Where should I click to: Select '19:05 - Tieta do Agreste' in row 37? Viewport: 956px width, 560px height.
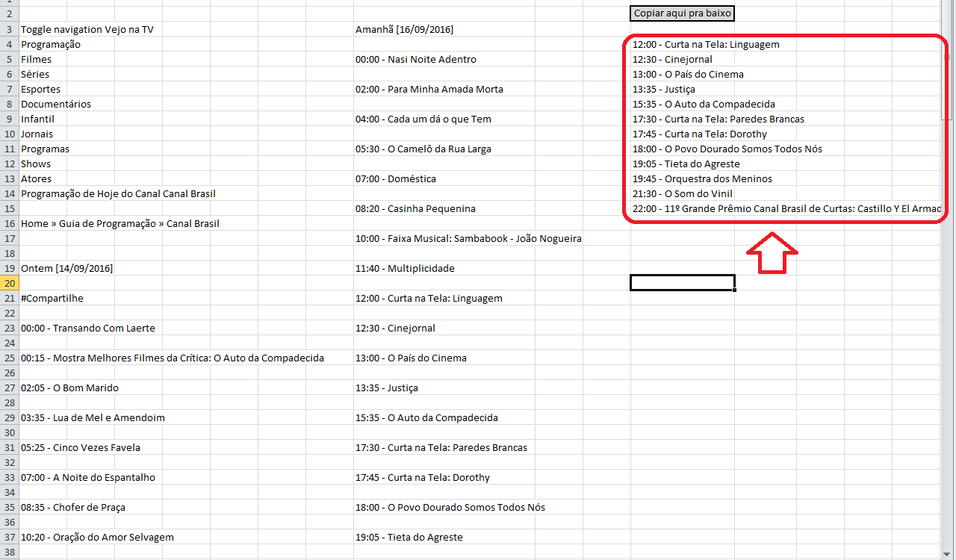[409, 537]
